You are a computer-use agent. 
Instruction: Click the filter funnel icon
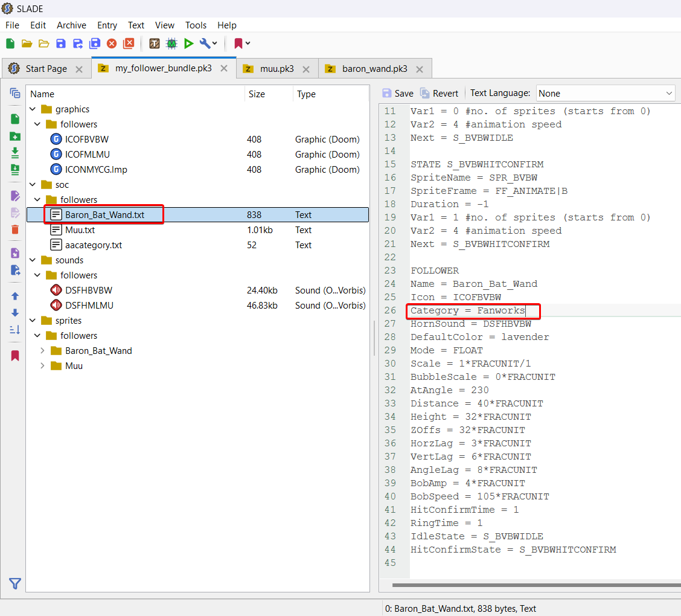click(14, 583)
